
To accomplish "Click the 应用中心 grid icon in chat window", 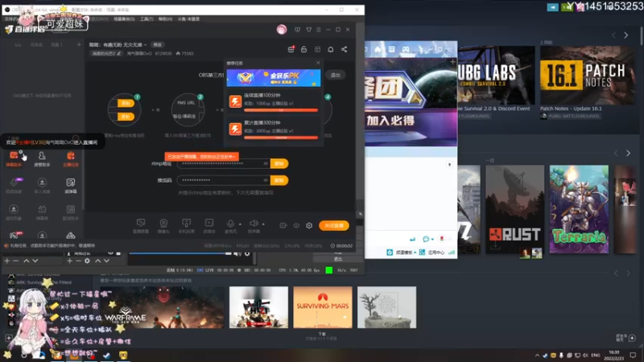I will (422, 253).
